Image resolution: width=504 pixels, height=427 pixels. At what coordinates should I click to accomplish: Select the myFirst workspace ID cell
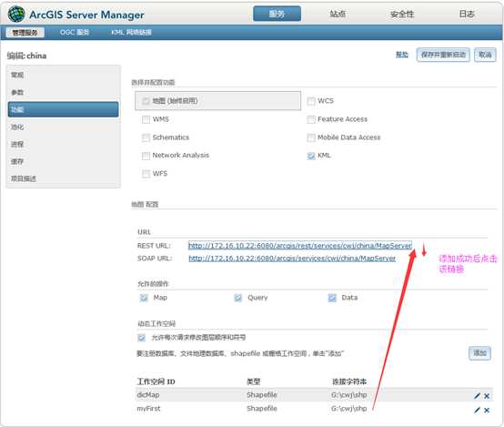coord(148,409)
